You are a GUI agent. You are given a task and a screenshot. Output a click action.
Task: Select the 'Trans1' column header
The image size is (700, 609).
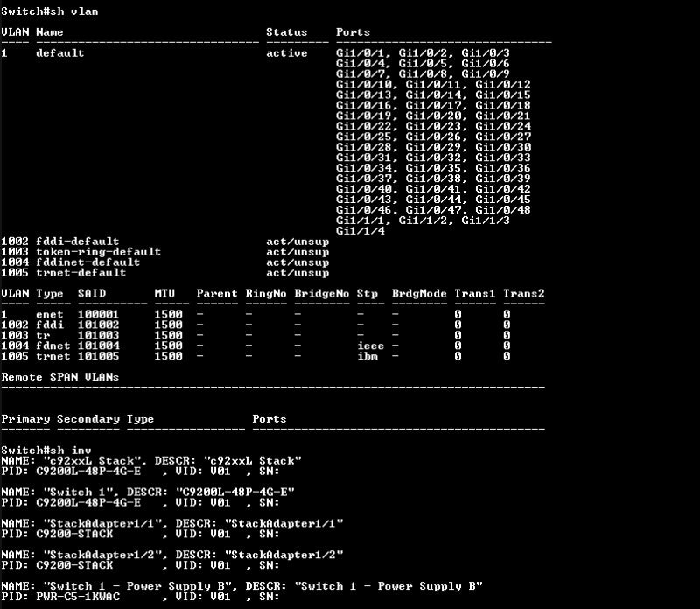coord(475,293)
